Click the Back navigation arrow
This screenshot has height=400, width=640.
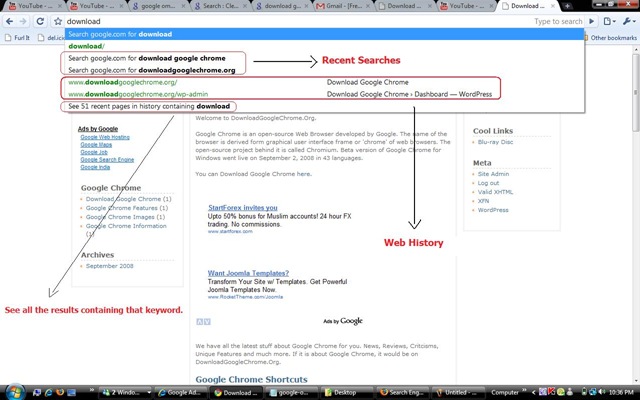pos(8,21)
